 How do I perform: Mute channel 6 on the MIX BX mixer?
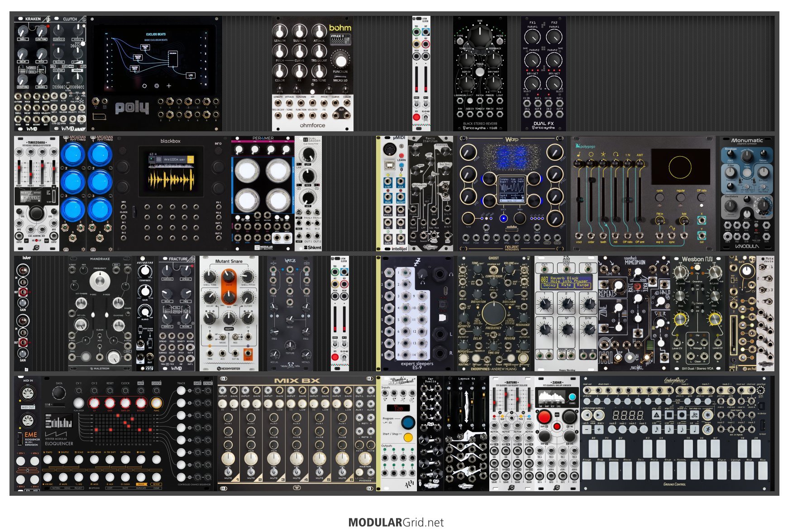[x=342, y=472]
